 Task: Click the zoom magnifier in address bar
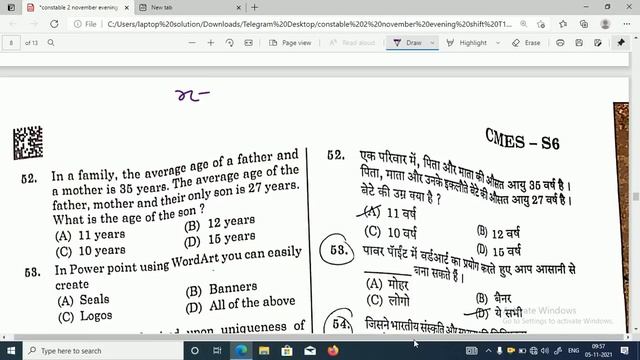(x=523, y=24)
